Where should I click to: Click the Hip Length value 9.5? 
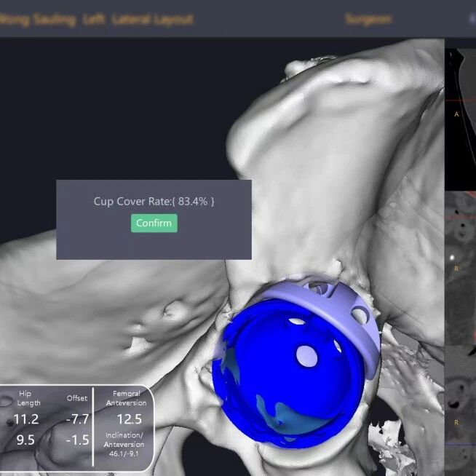(x=25, y=440)
